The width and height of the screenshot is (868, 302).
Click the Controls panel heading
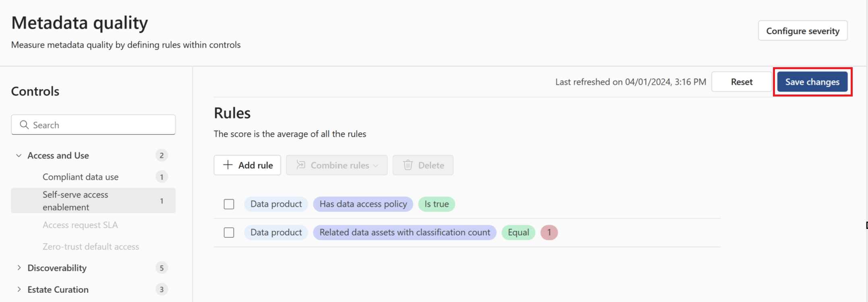[35, 91]
